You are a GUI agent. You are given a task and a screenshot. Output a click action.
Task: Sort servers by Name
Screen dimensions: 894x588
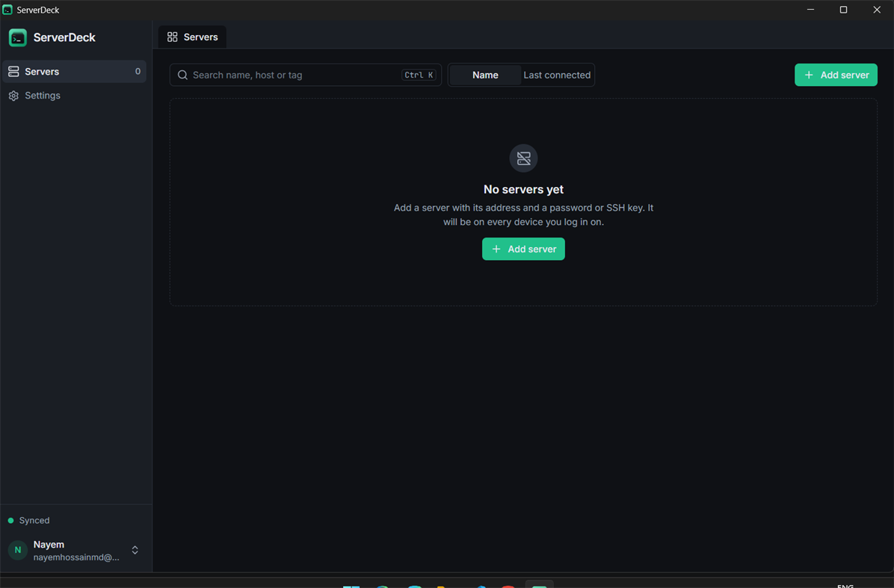pyautogui.click(x=485, y=75)
